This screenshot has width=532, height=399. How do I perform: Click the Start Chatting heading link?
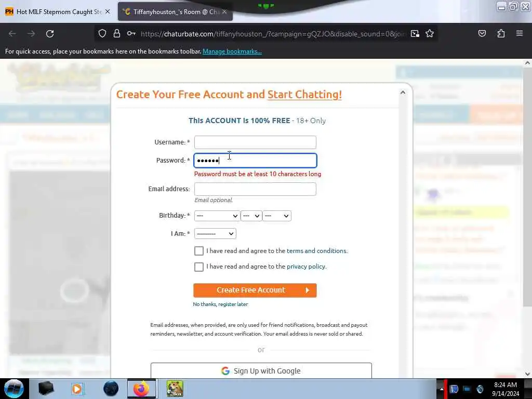(304, 95)
